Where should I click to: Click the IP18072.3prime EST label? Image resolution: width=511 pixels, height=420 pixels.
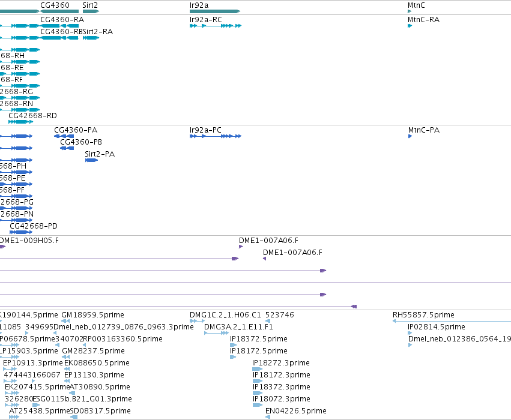(x=282, y=400)
